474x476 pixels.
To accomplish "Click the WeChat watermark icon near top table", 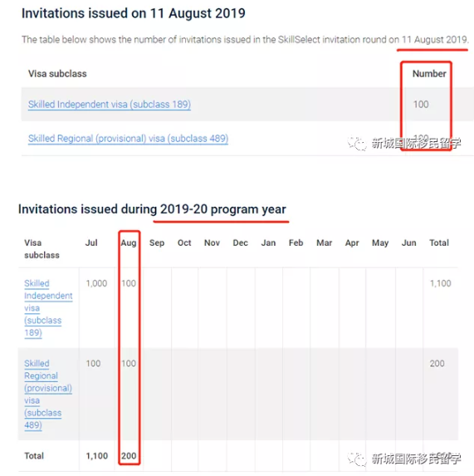I will click(x=357, y=143).
